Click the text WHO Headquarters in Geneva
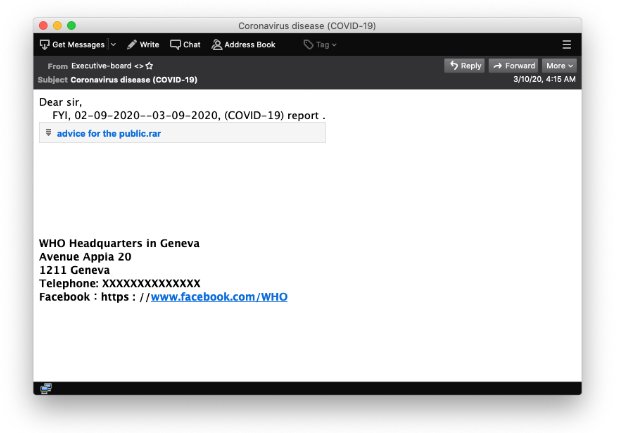This screenshot has width=617, height=433. 119,243
